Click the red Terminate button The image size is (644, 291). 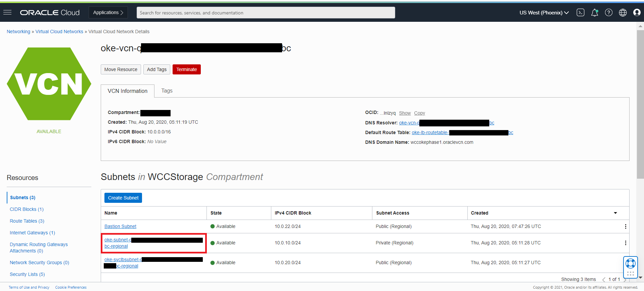(x=187, y=69)
